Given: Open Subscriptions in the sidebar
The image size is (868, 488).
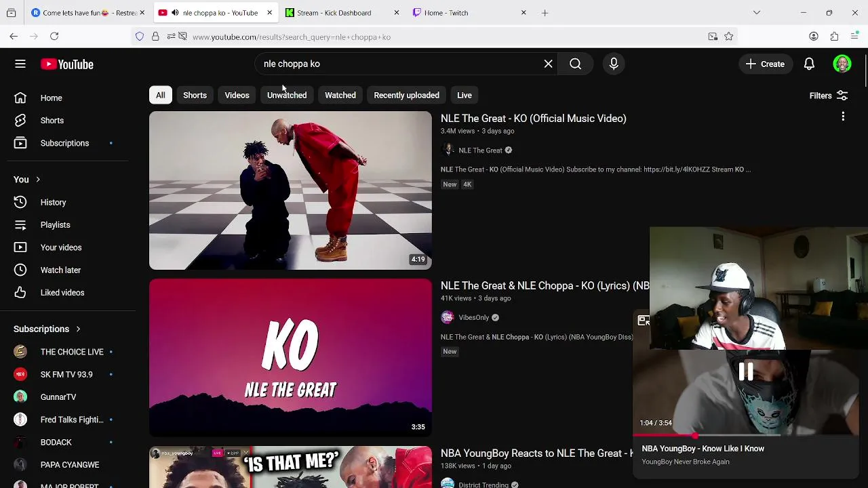Looking at the screenshot, I should click(64, 143).
